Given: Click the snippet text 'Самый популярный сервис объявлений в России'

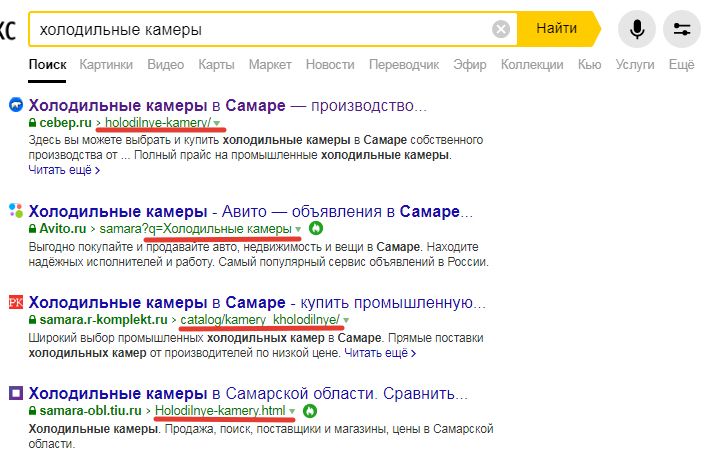Looking at the screenshot, I should click(x=353, y=262).
